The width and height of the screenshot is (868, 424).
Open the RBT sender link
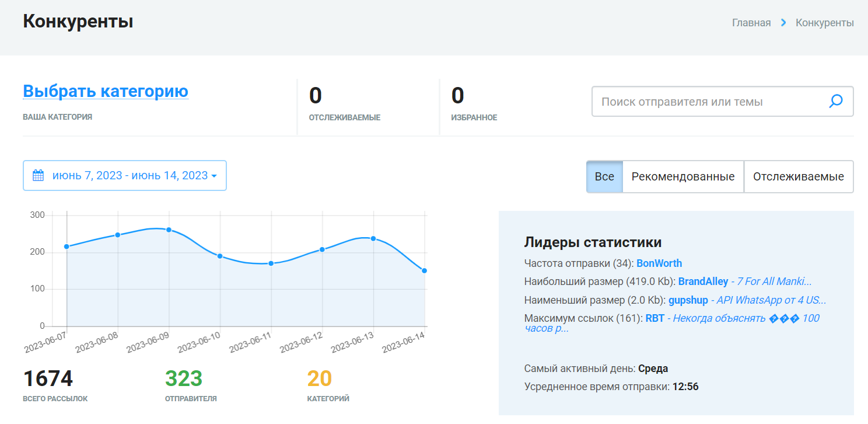pyautogui.click(x=655, y=318)
